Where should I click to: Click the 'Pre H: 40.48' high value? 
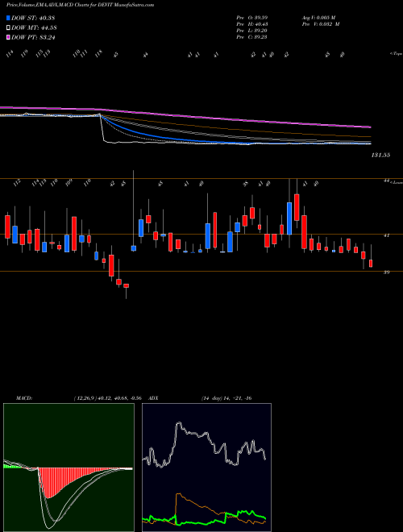click(x=251, y=24)
